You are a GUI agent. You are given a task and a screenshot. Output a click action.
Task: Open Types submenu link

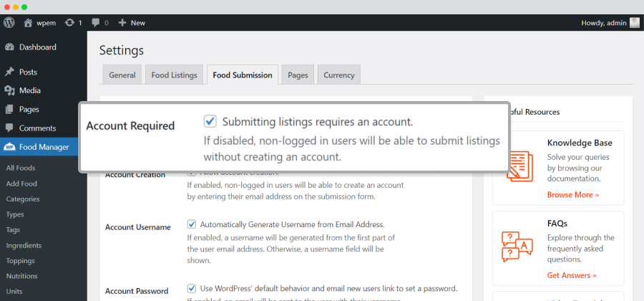pyautogui.click(x=15, y=214)
